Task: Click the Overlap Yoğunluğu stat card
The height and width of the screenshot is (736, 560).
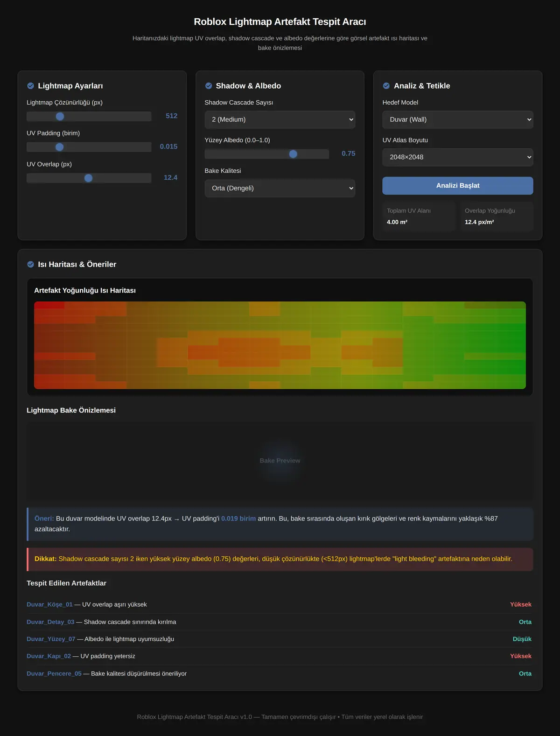Action: pyautogui.click(x=497, y=217)
